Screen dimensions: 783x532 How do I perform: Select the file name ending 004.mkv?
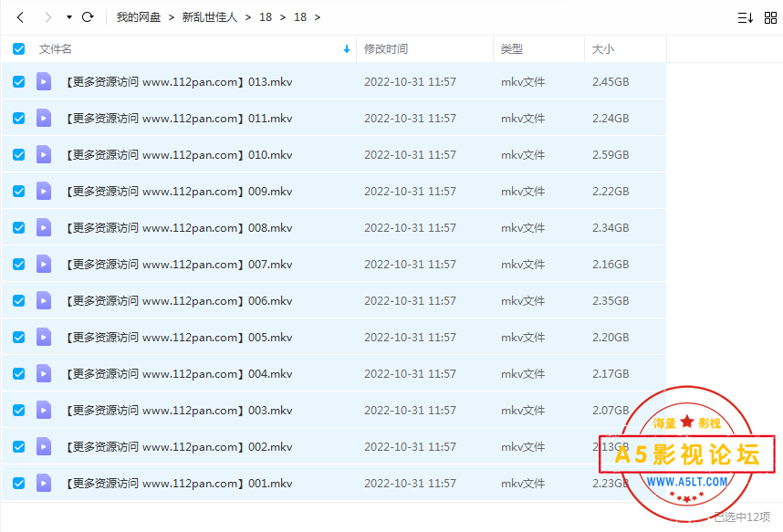[178, 373]
